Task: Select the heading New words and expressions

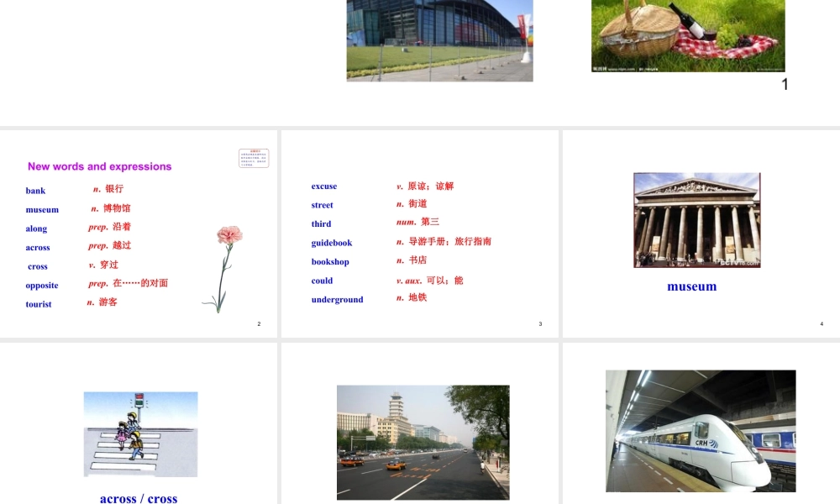Action: pyautogui.click(x=99, y=166)
